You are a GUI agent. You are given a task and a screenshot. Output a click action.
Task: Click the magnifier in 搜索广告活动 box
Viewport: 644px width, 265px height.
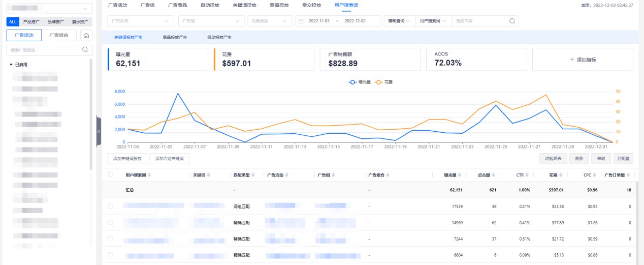(85, 50)
